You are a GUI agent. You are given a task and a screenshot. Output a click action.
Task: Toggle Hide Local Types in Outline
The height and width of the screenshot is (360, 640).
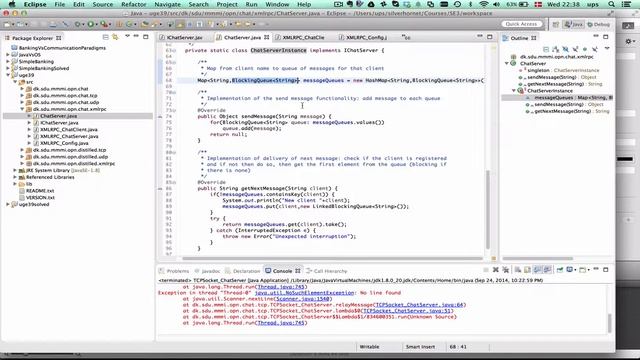point(595,49)
